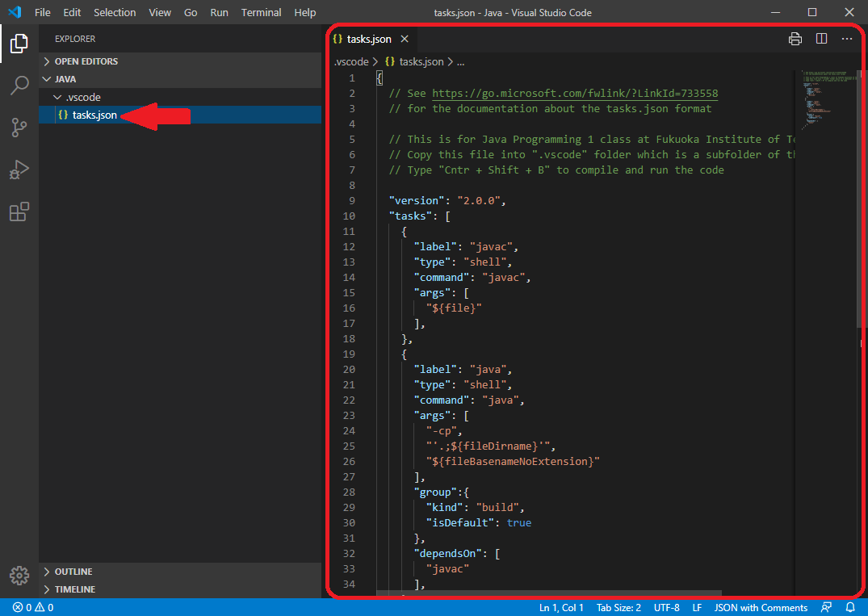Click the true value on line 30
Image resolution: width=868 pixels, height=616 pixels.
(x=518, y=522)
